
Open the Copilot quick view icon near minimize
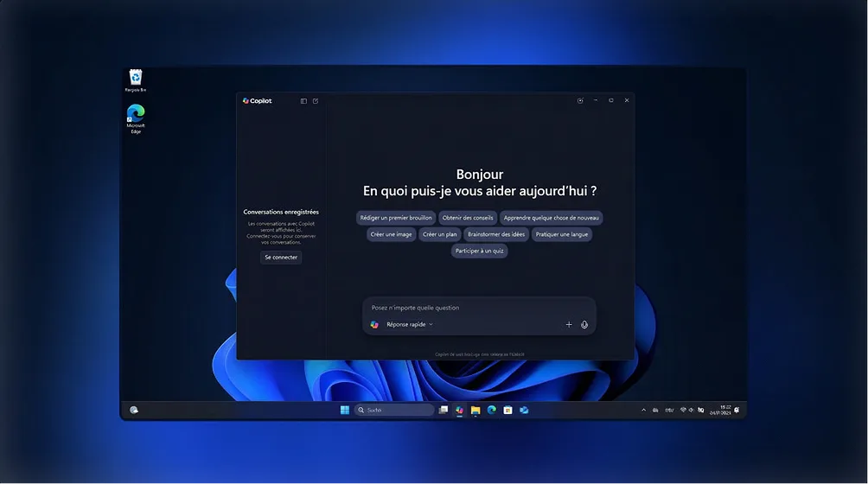(x=580, y=100)
